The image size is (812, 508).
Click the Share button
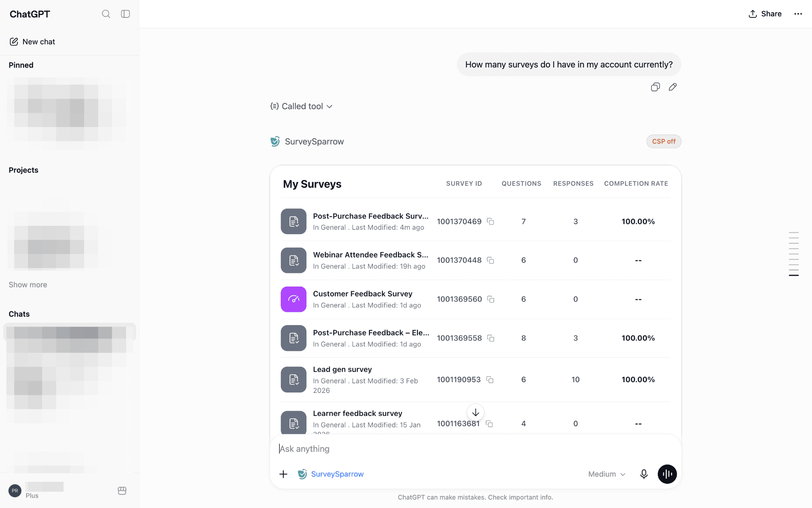click(765, 14)
